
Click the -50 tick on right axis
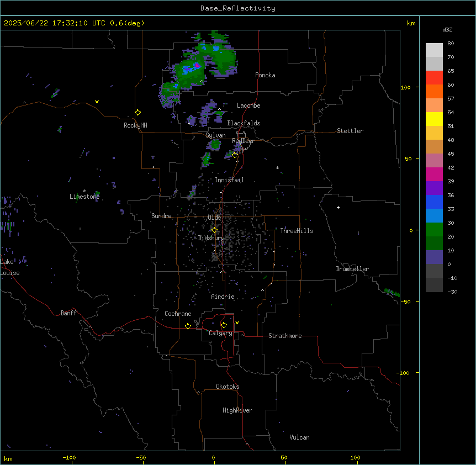[x=405, y=302]
